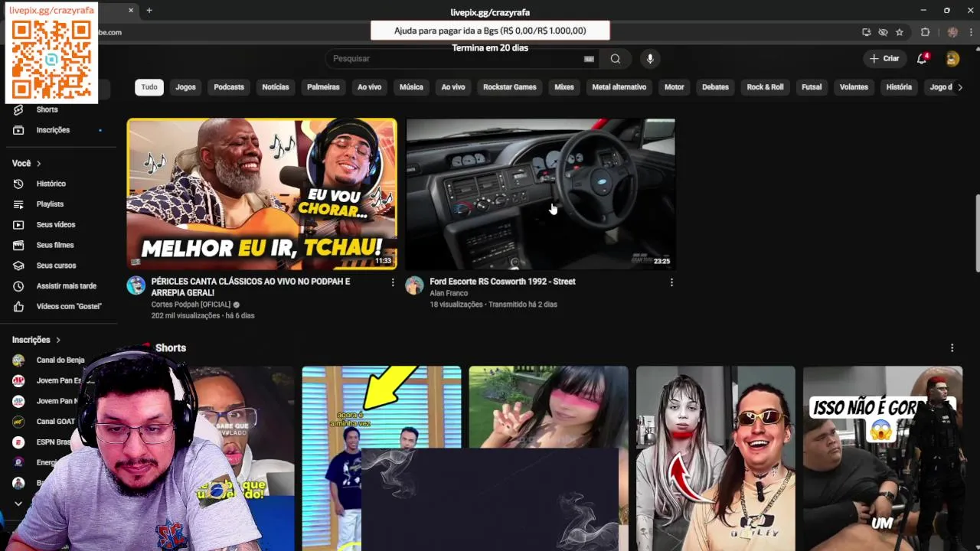Select the Tudo filter chip
The height and width of the screenshot is (551, 980).
[149, 87]
